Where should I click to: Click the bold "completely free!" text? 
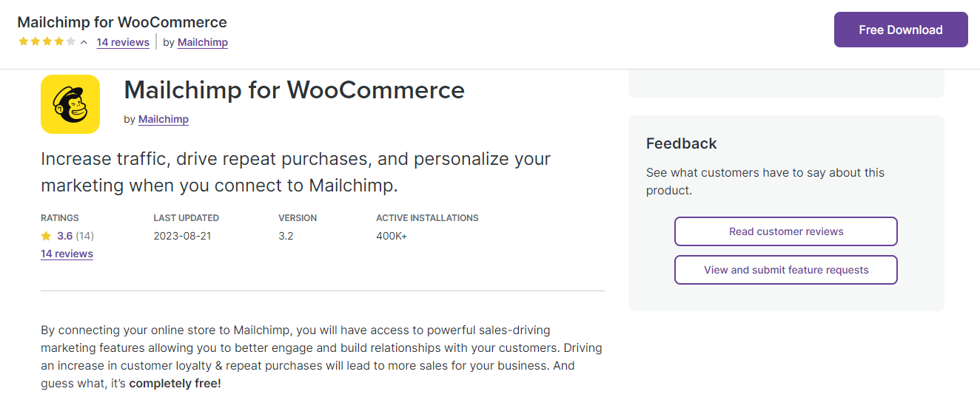(x=175, y=384)
